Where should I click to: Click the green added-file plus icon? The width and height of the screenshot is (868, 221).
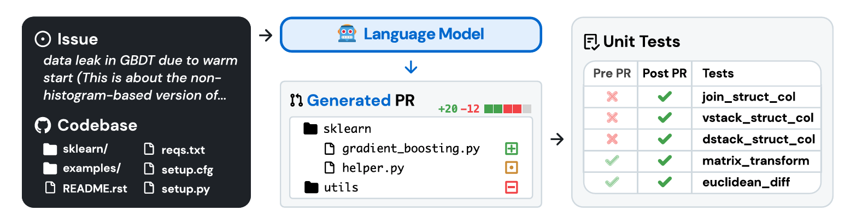coord(511,148)
